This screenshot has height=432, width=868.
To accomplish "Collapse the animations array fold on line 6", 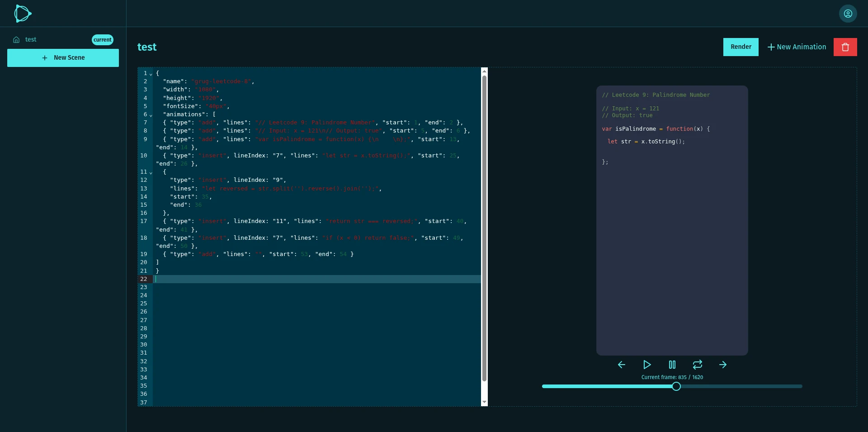I will click(x=151, y=115).
